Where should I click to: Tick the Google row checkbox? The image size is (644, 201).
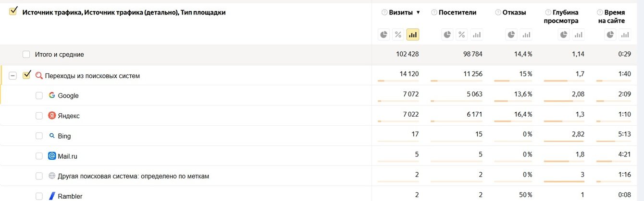point(39,96)
